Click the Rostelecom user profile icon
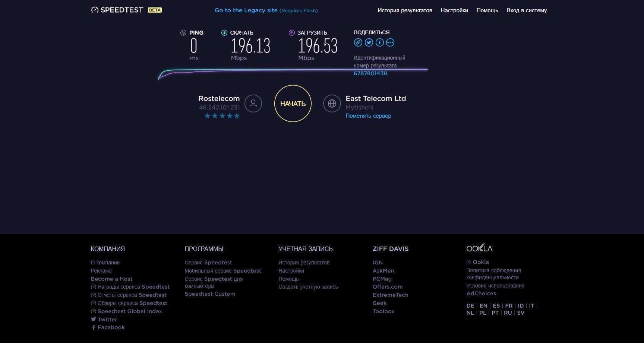 click(x=253, y=104)
